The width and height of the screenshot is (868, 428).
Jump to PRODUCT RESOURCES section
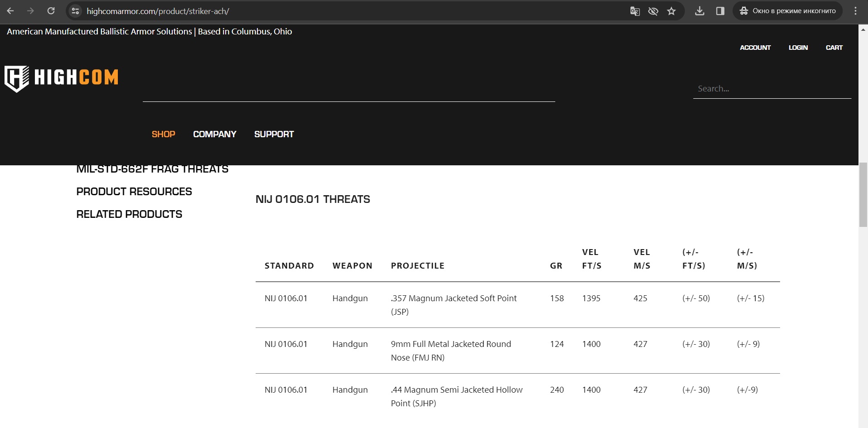click(x=134, y=192)
